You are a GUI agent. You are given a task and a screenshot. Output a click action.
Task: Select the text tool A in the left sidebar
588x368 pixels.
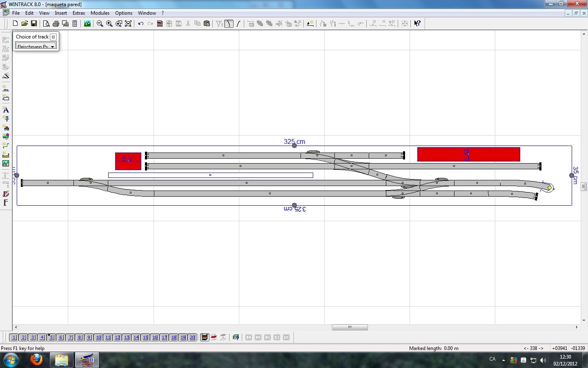[x=6, y=110]
